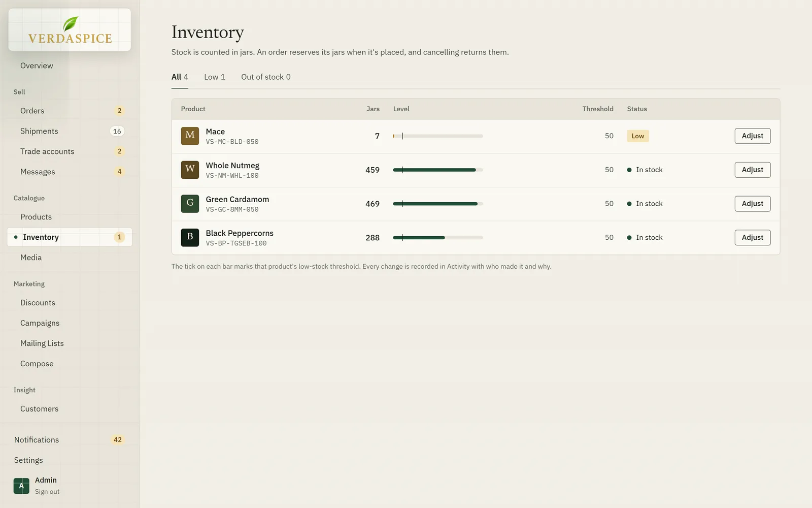Image resolution: width=812 pixels, height=508 pixels.
Task: Switch to the All tab
Action: pyautogui.click(x=180, y=77)
